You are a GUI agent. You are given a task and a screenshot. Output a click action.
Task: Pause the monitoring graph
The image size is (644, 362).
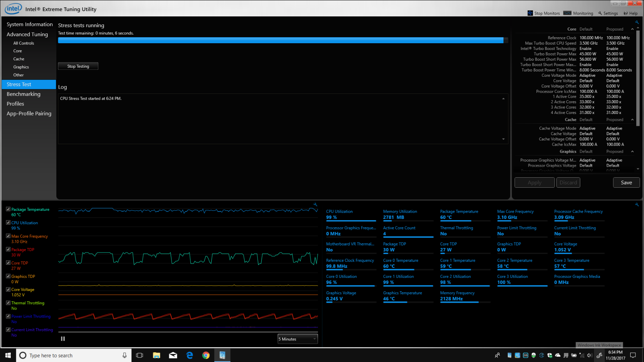63,339
